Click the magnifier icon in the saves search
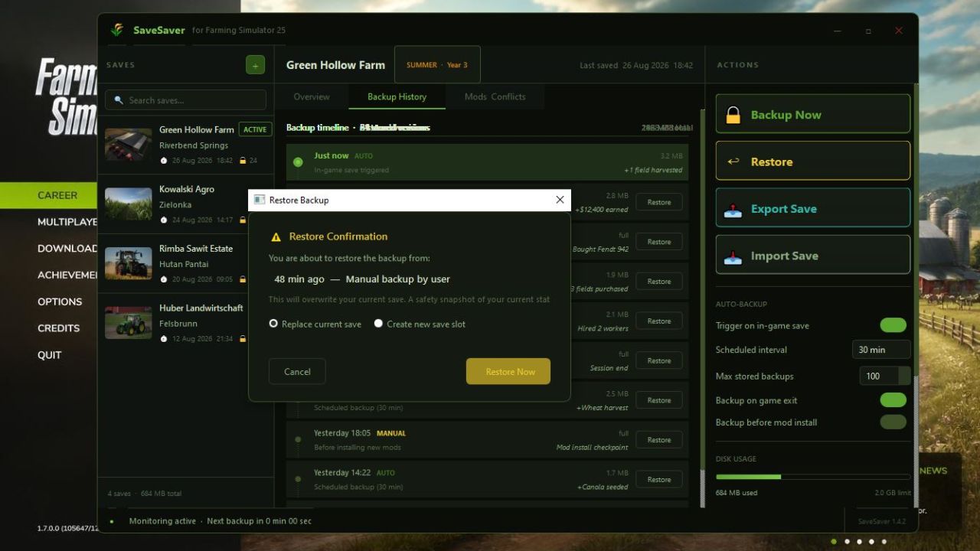The height and width of the screenshot is (551, 980). click(x=119, y=100)
